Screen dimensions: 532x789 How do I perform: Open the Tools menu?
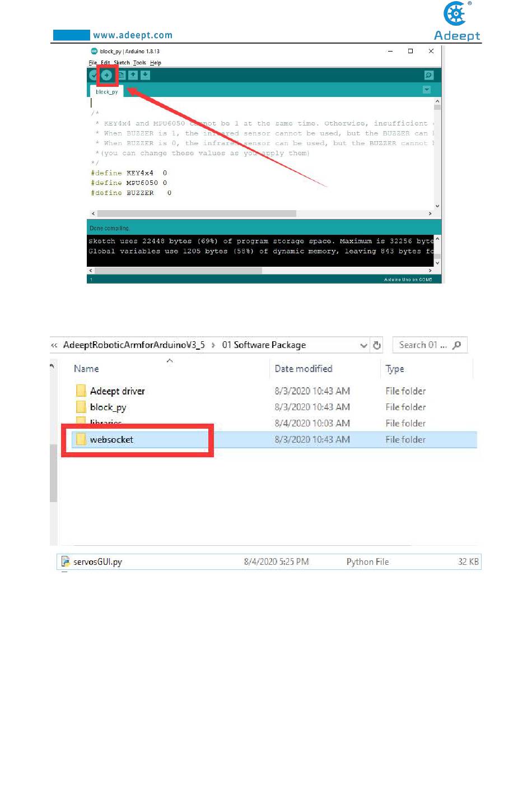pos(139,63)
